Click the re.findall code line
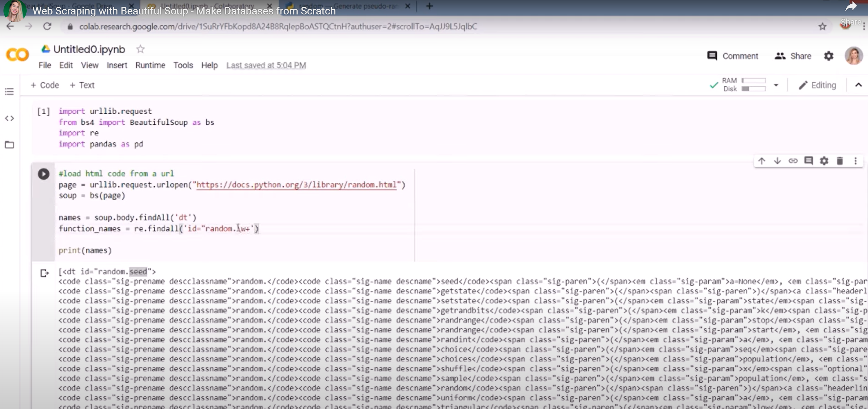868x409 pixels. (x=159, y=229)
